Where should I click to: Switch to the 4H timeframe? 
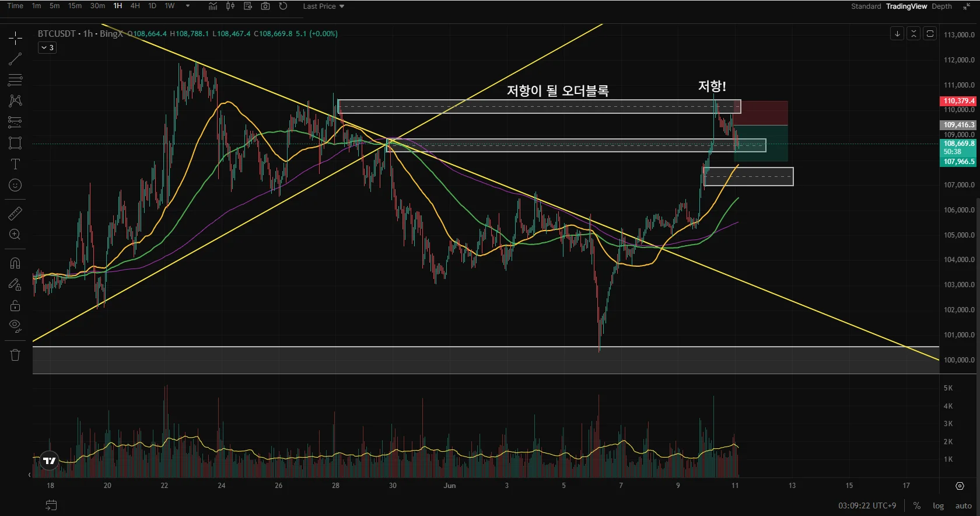(135, 6)
